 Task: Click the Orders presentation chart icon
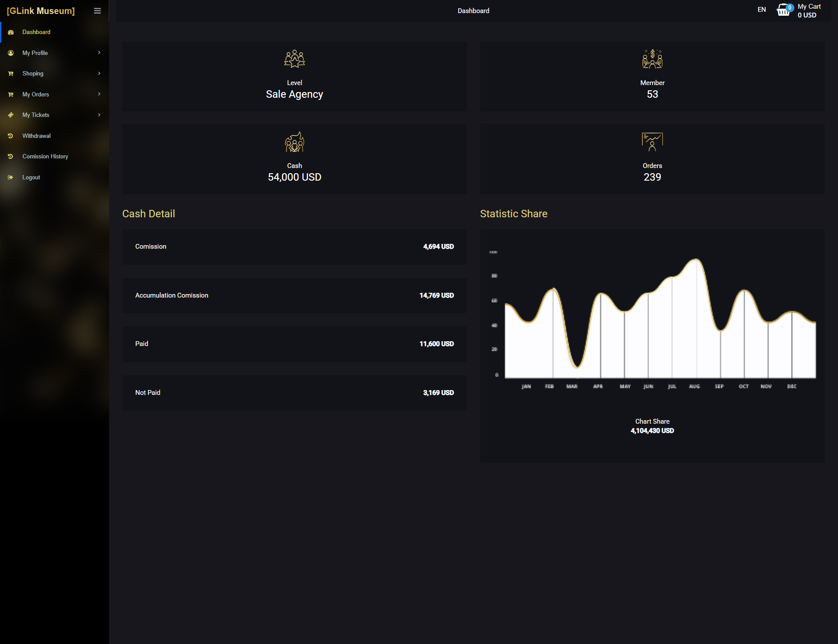point(652,142)
